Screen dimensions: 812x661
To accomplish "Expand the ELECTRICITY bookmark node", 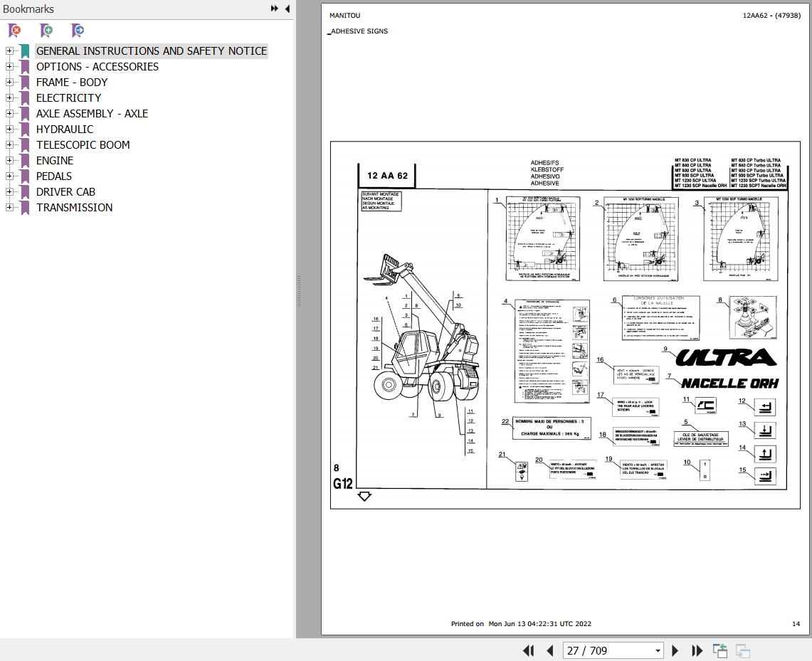I will tap(9, 97).
